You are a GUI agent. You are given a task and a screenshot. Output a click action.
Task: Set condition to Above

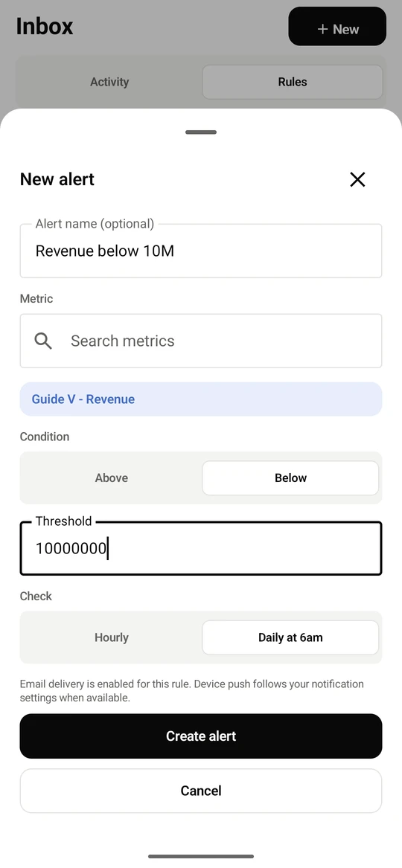pos(112,478)
